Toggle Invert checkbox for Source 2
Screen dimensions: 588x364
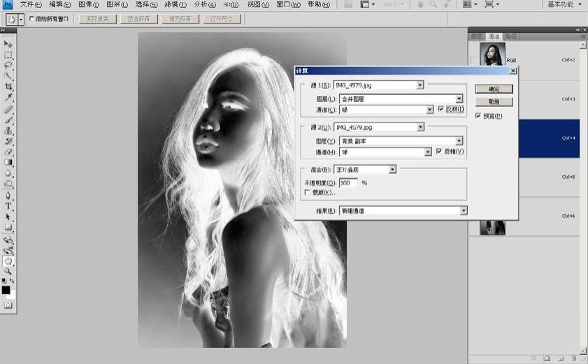439,151
